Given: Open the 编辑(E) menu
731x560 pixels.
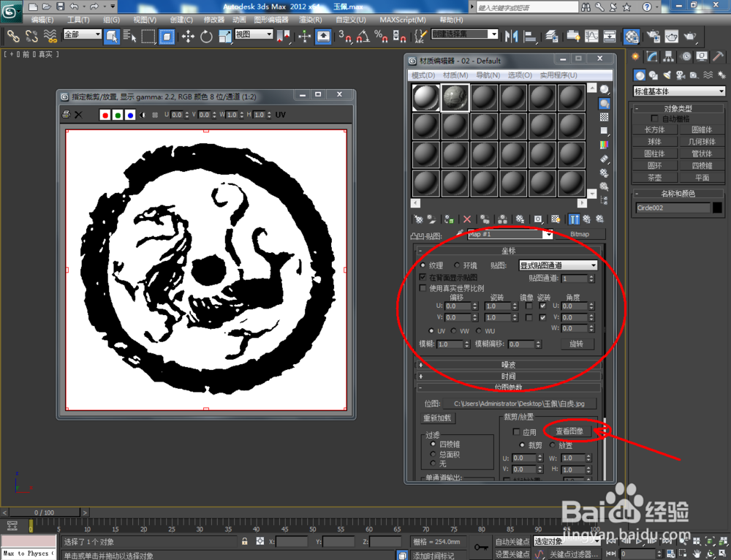Looking at the screenshot, I should 42,20.
